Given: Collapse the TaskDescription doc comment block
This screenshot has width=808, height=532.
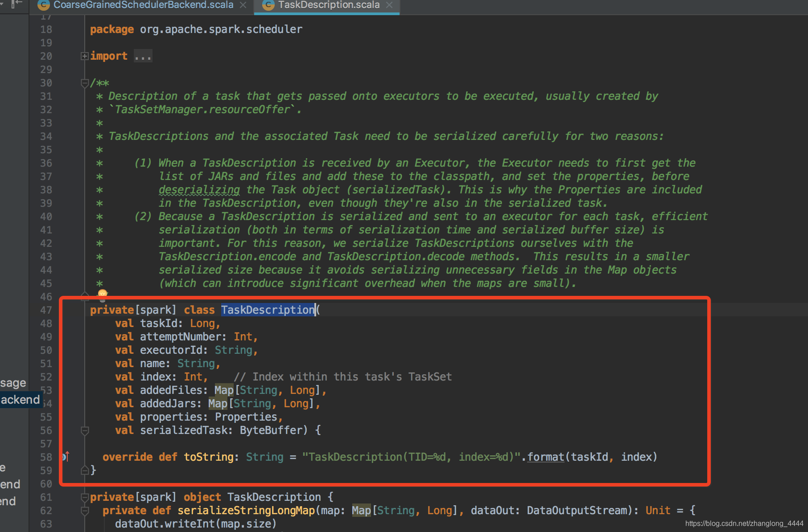Looking at the screenshot, I should pyautogui.click(x=84, y=83).
